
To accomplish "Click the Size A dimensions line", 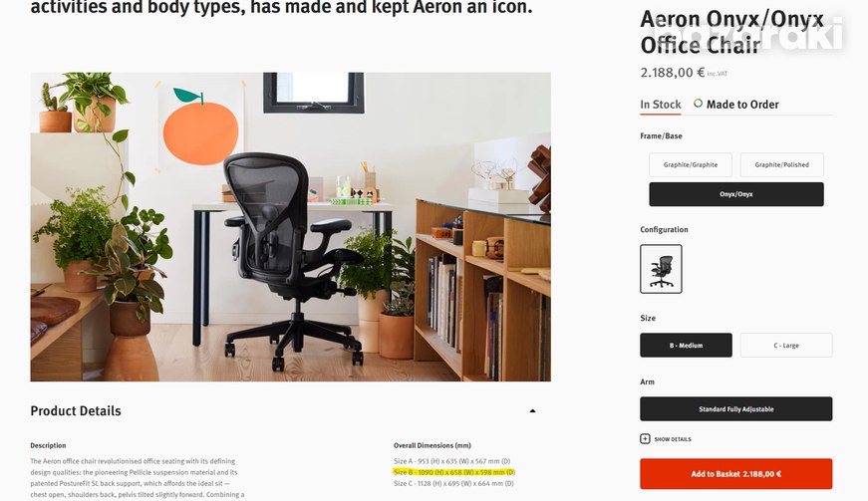I will coord(451,460).
